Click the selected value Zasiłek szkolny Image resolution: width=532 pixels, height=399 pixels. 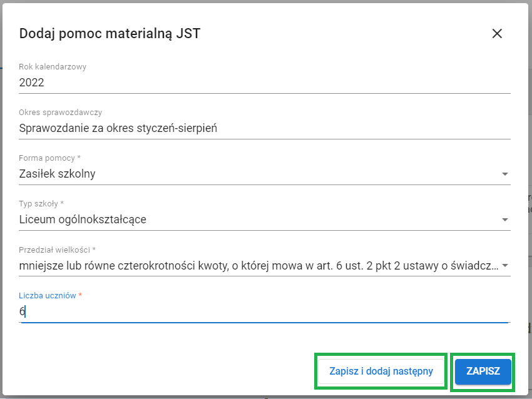coord(58,174)
